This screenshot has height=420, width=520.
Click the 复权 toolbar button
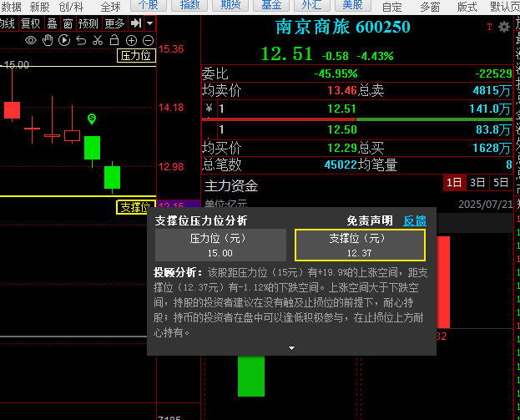coord(31,23)
